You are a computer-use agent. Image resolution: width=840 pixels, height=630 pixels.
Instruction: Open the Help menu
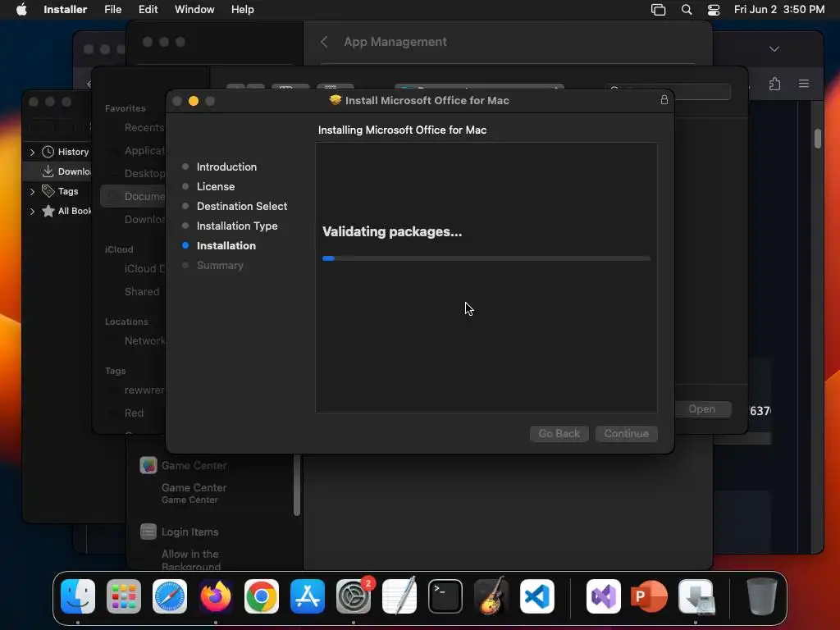pyautogui.click(x=242, y=9)
